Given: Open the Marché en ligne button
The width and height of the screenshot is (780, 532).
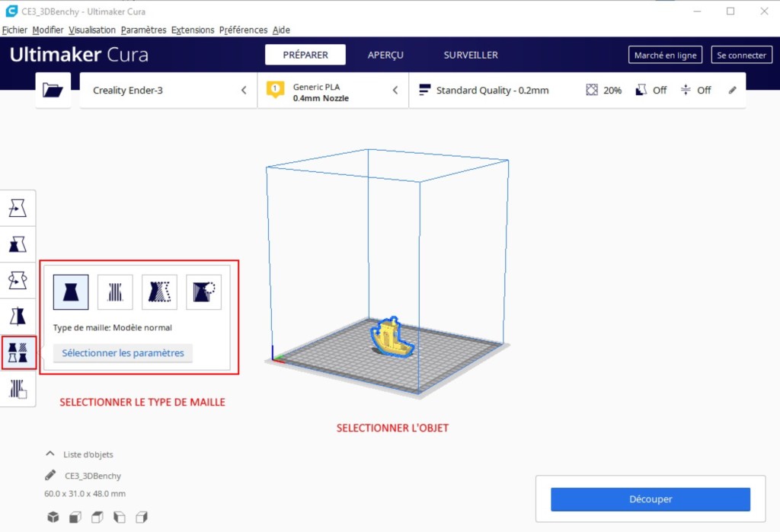Looking at the screenshot, I should click(665, 55).
